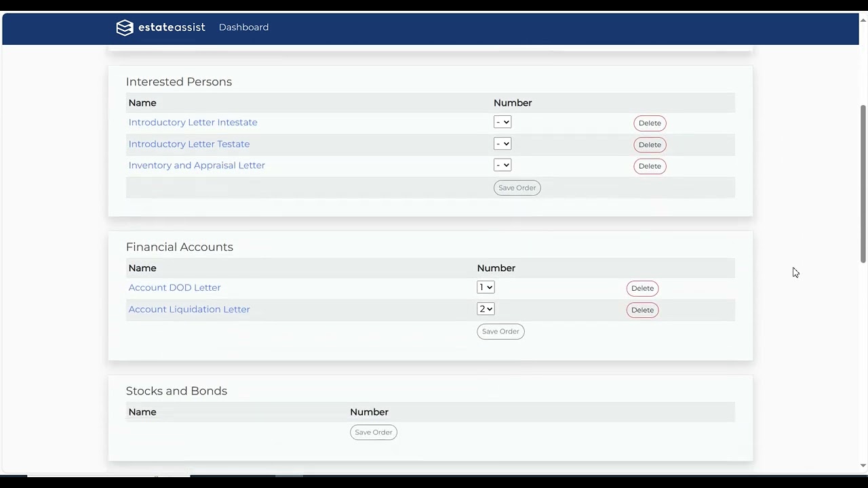
Task: Delete the Introductory Letter Intestate row
Action: click(x=650, y=123)
